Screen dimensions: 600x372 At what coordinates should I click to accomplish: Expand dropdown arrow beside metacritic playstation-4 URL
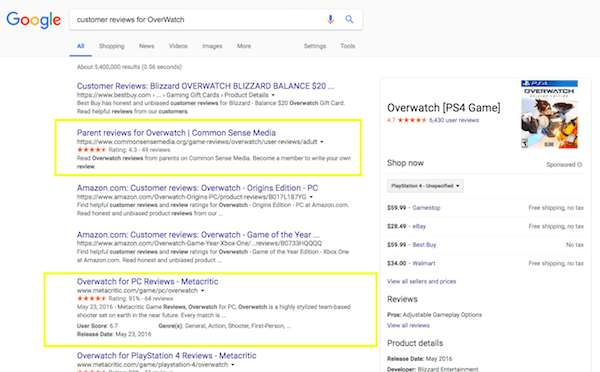coord(233,365)
